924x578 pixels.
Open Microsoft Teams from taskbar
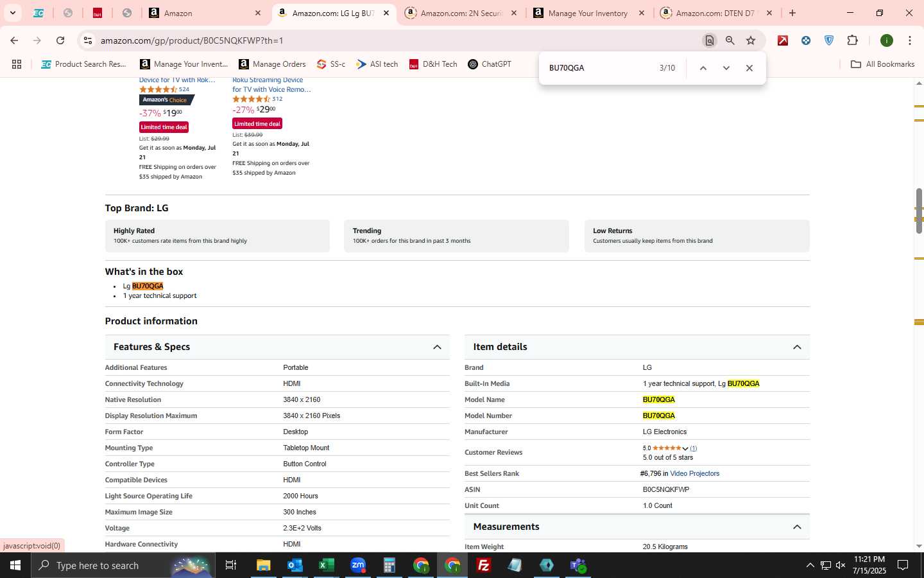tap(578, 565)
